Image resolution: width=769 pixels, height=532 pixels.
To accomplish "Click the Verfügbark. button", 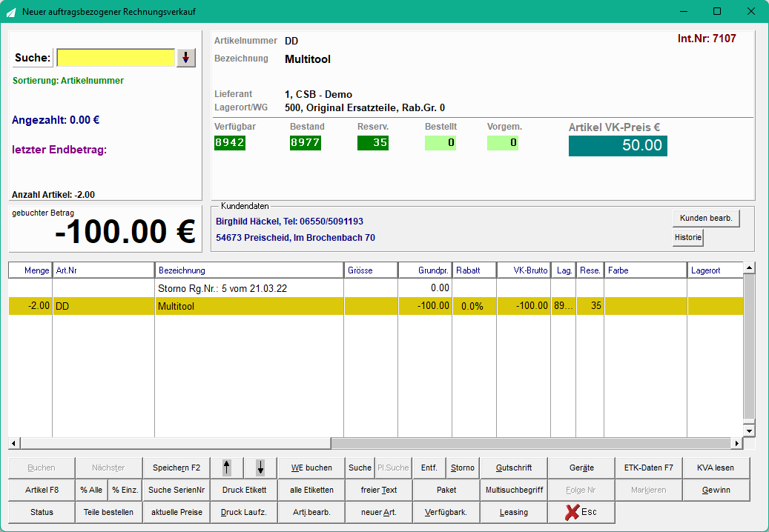I will (446, 512).
